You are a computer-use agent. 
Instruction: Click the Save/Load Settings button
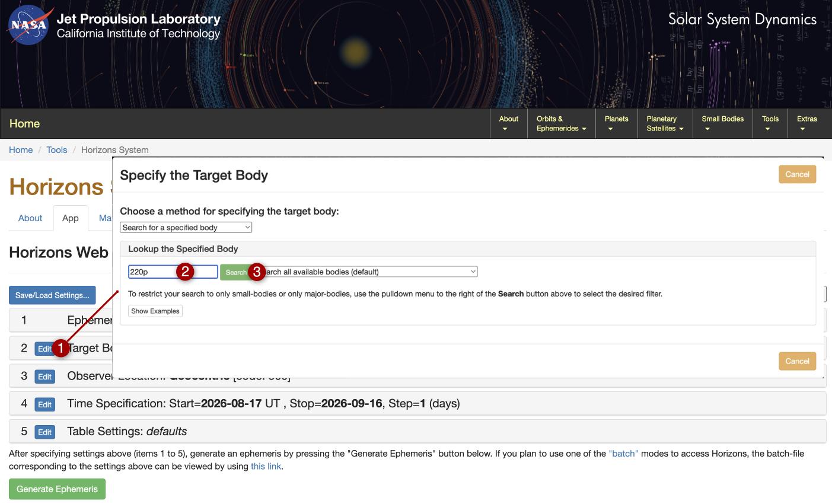pyautogui.click(x=52, y=295)
